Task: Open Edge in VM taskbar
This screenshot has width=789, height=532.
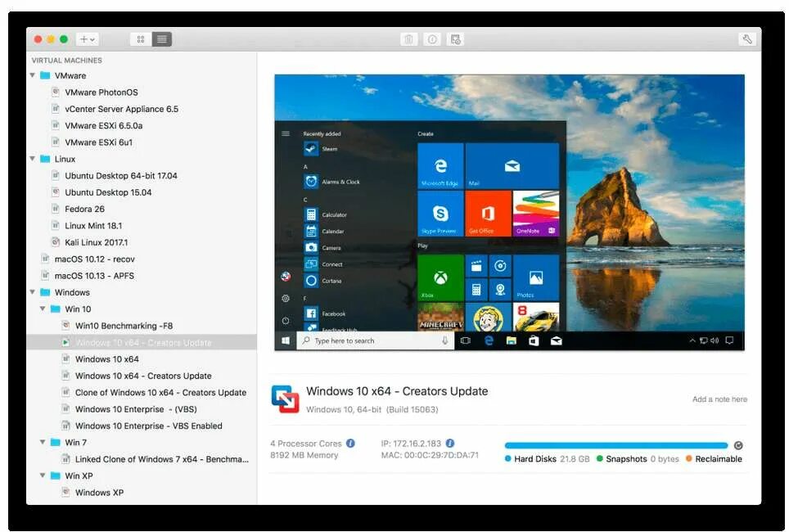Action: tap(489, 340)
